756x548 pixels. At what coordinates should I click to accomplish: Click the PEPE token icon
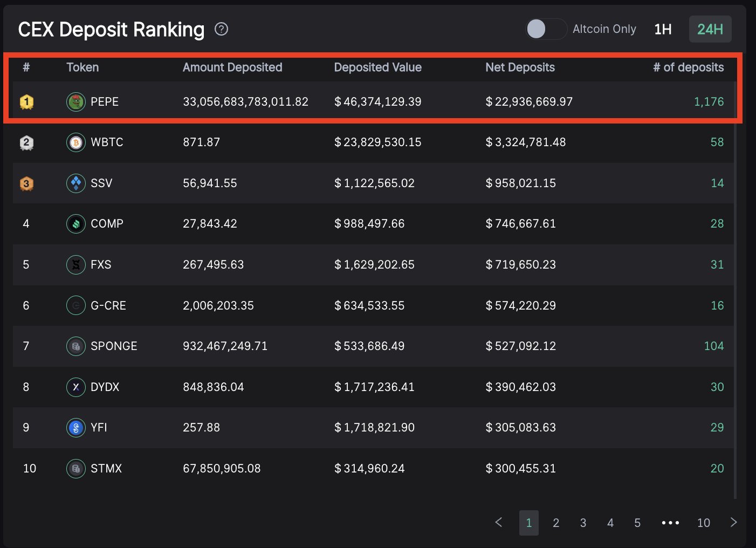[76, 101]
